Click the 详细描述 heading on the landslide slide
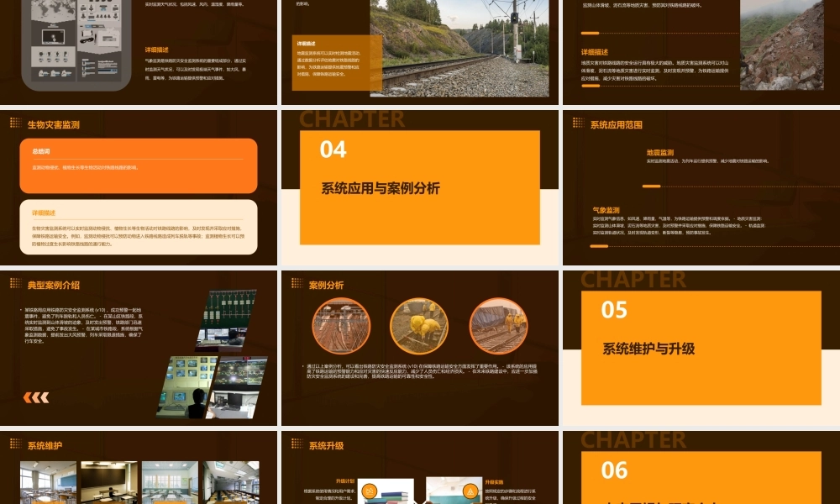Screen dimensions: 840x504 coord(595,52)
